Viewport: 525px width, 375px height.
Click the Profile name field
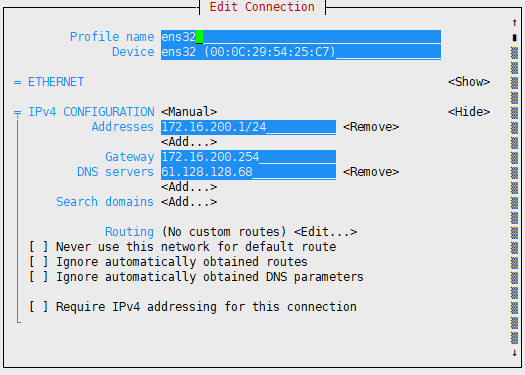[301, 37]
